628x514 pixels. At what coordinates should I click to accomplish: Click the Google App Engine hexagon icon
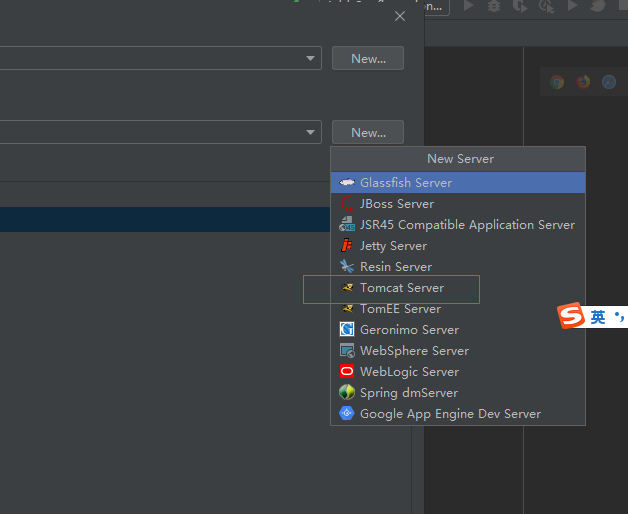pyautogui.click(x=347, y=413)
